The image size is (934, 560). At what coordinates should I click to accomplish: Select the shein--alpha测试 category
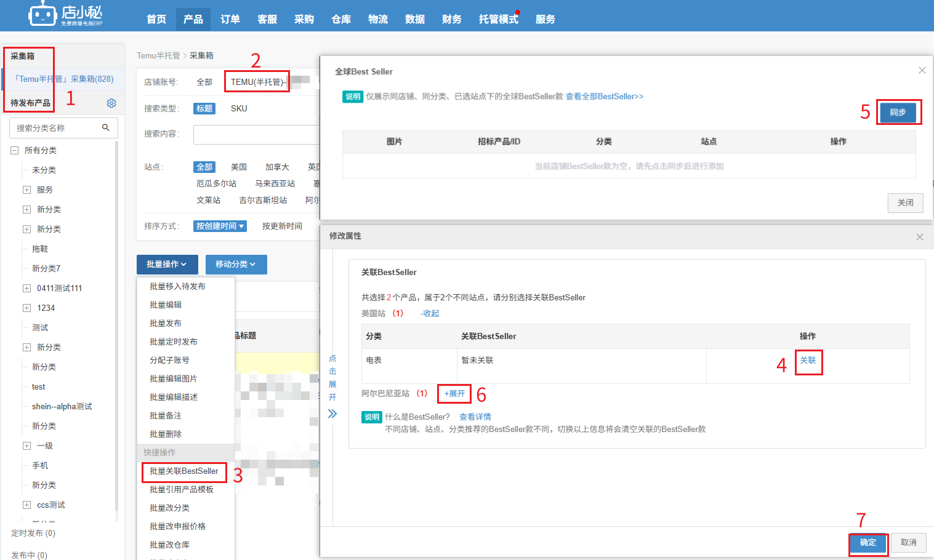point(62,406)
